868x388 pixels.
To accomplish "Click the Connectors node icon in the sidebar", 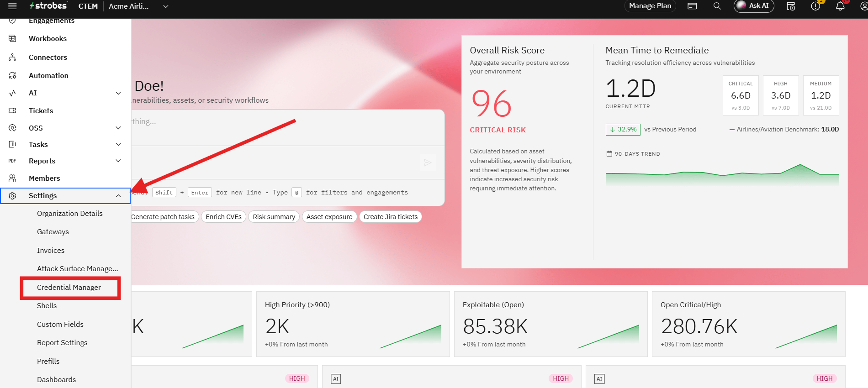I will tap(12, 57).
